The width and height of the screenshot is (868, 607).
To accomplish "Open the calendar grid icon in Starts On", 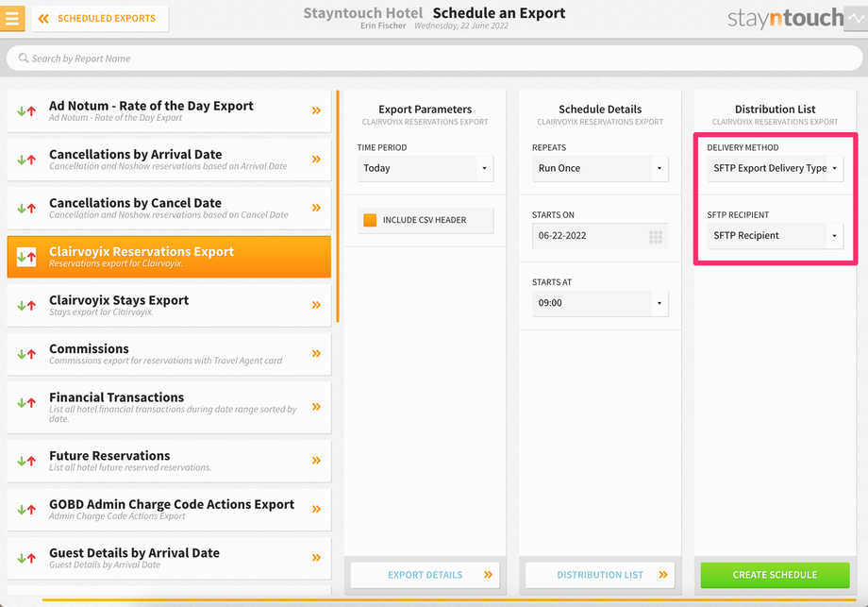I will pyautogui.click(x=656, y=237).
